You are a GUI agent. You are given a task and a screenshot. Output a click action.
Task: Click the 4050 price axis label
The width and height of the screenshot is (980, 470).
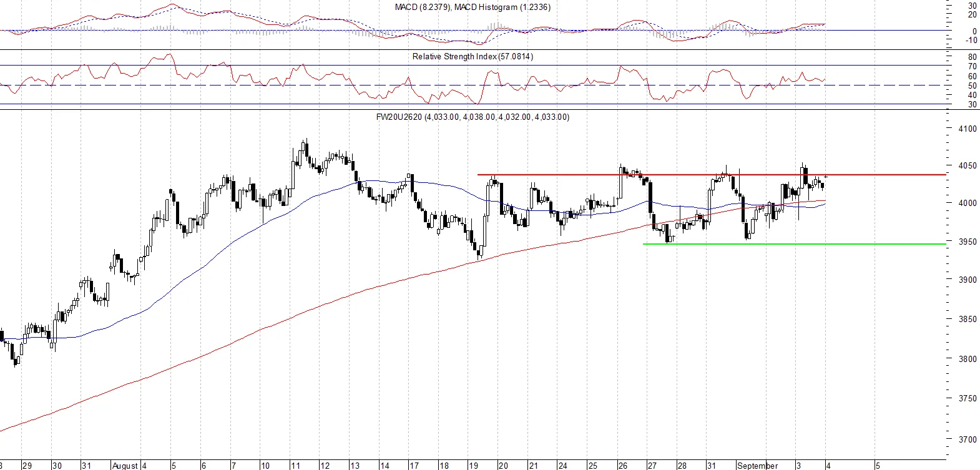(x=968, y=165)
